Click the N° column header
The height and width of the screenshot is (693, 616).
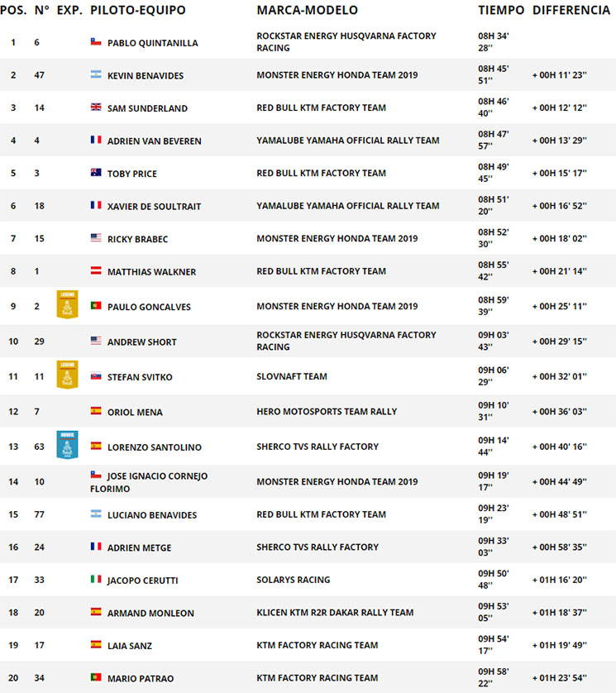point(41,10)
